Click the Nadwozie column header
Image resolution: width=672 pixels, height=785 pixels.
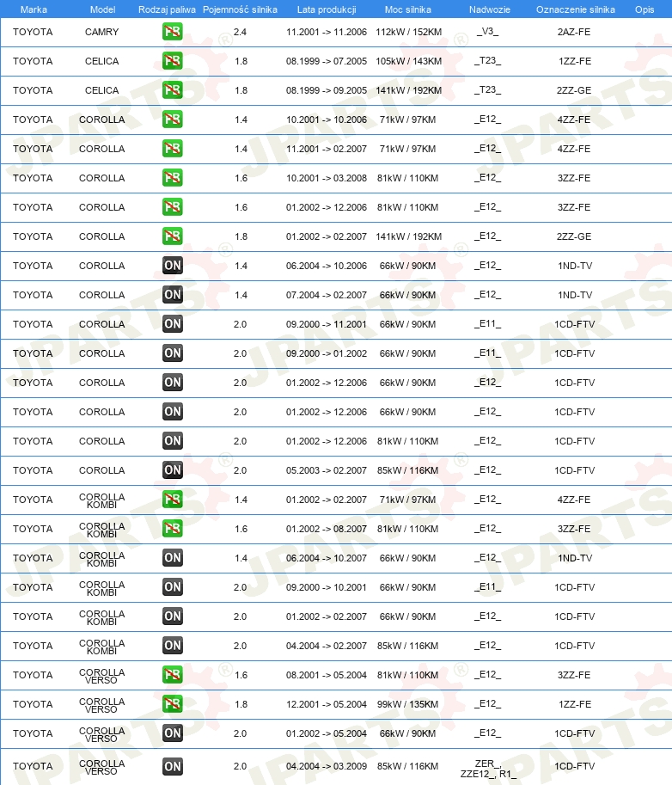(x=489, y=9)
